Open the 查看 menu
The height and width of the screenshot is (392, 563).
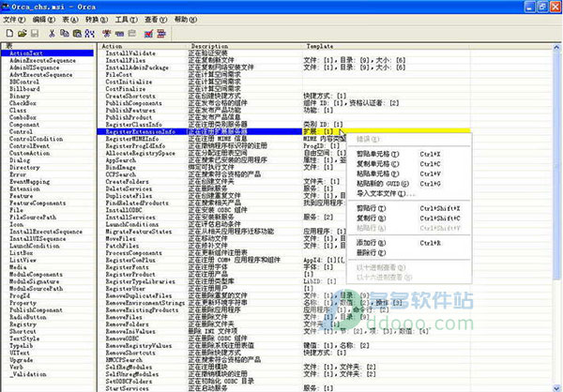click(x=156, y=20)
